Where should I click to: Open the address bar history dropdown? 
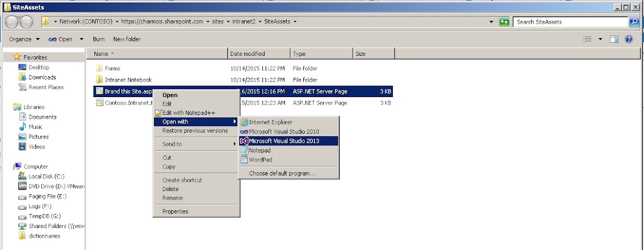[x=492, y=22]
